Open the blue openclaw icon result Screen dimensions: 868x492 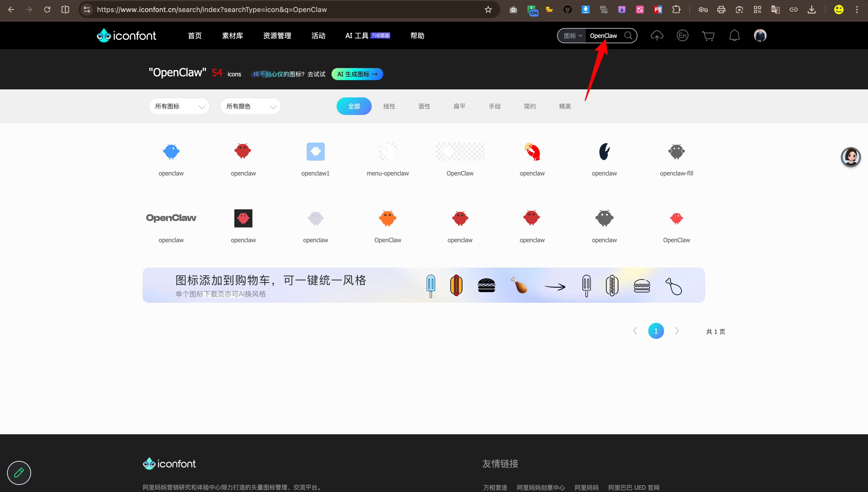[x=171, y=151]
